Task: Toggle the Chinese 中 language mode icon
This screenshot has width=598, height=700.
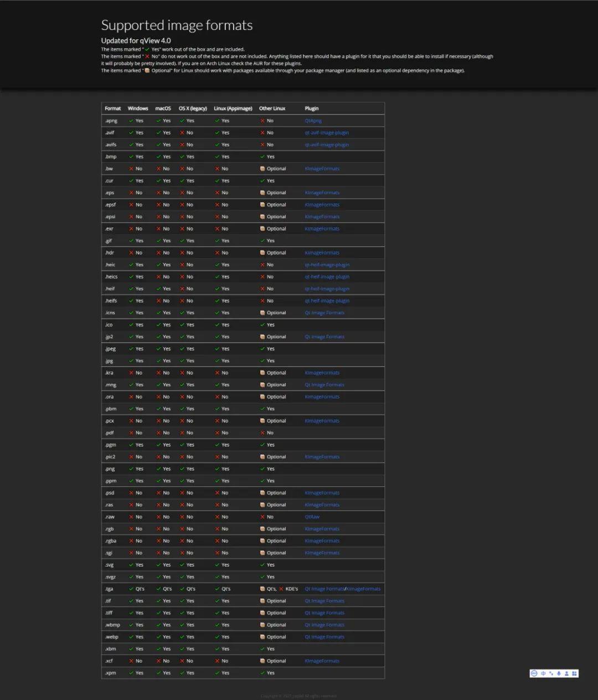Action: click(543, 673)
